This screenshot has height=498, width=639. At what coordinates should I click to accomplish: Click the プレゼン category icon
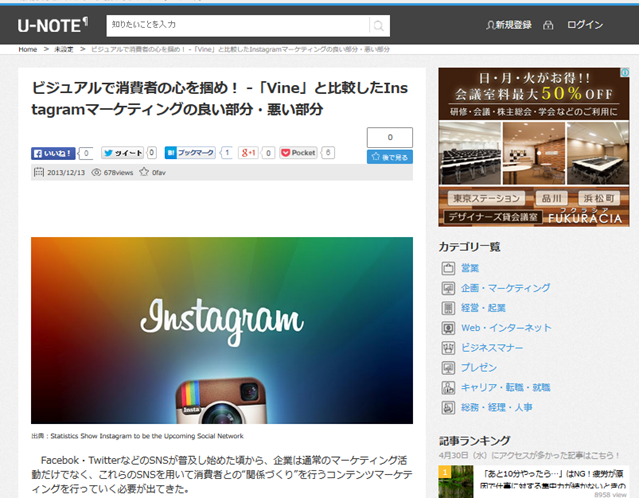coord(448,368)
